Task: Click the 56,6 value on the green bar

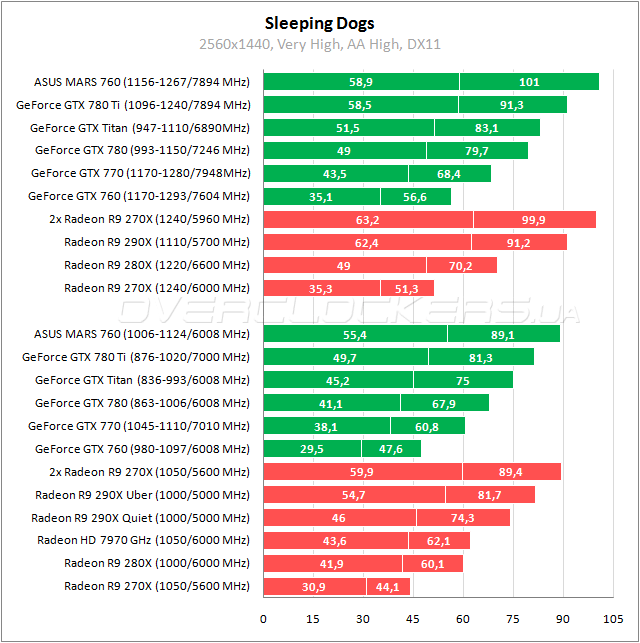Action: pos(415,197)
